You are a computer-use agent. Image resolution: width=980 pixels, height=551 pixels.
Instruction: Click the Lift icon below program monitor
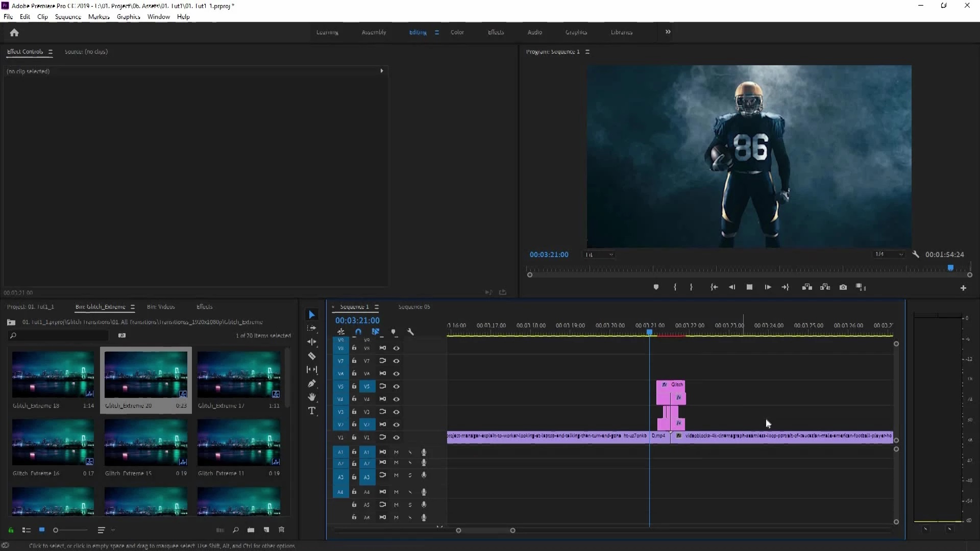[x=807, y=287]
